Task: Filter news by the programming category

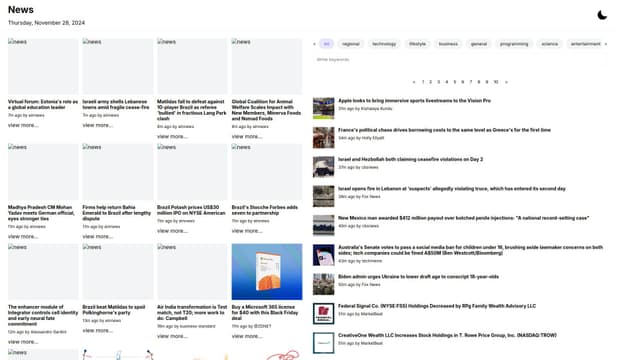Action: pos(514,44)
